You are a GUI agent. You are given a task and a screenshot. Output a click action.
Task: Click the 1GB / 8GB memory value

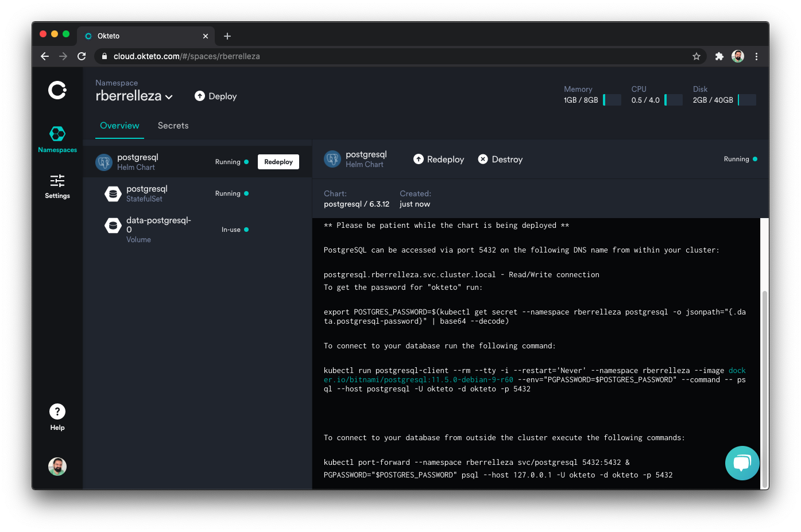581,100
